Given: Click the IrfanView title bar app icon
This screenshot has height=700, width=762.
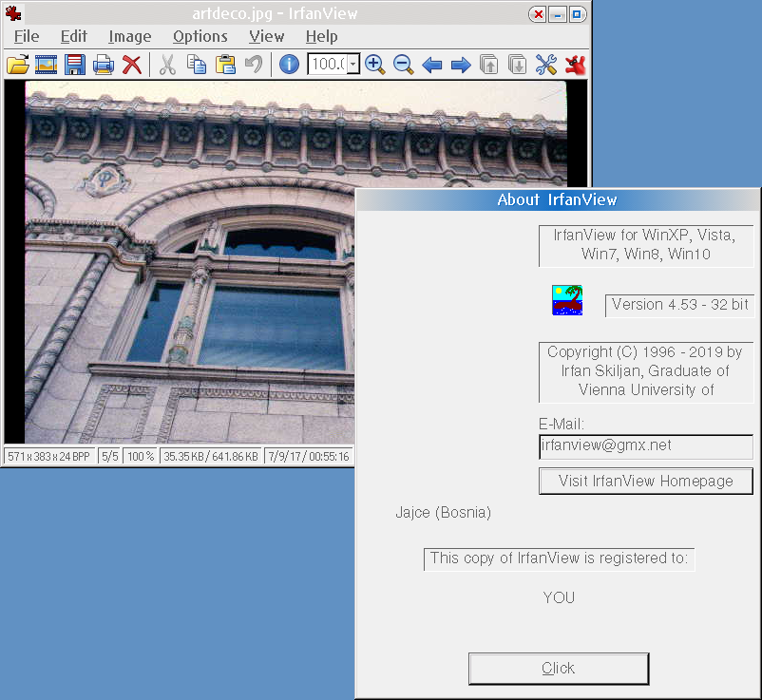Looking at the screenshot, I should [x=13, y=13].
